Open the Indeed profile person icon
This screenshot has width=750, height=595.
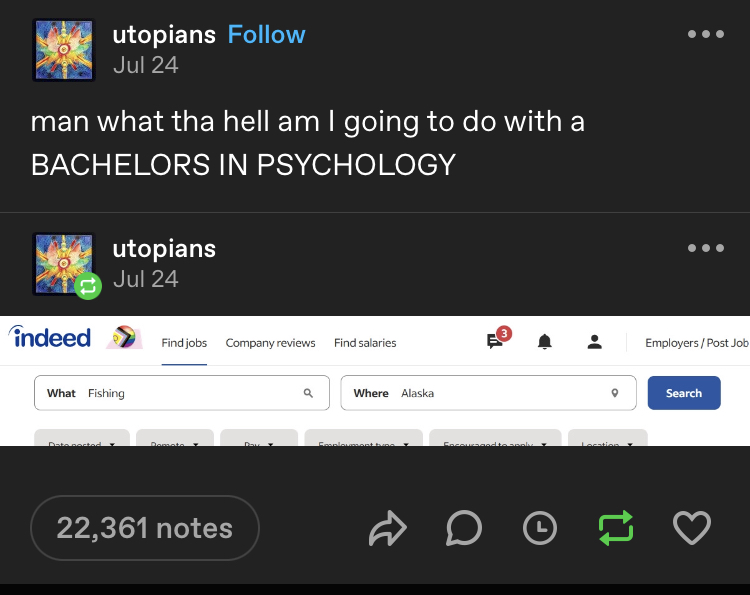[x=595, y=342]
